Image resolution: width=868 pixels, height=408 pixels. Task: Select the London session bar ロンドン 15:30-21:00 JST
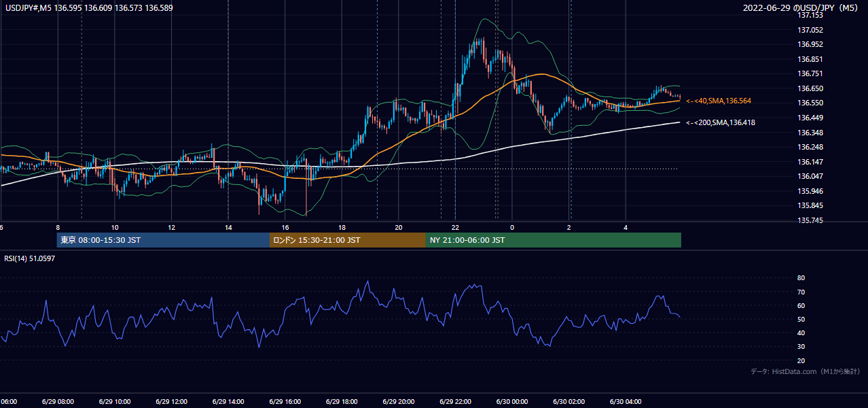click(348, 240)
